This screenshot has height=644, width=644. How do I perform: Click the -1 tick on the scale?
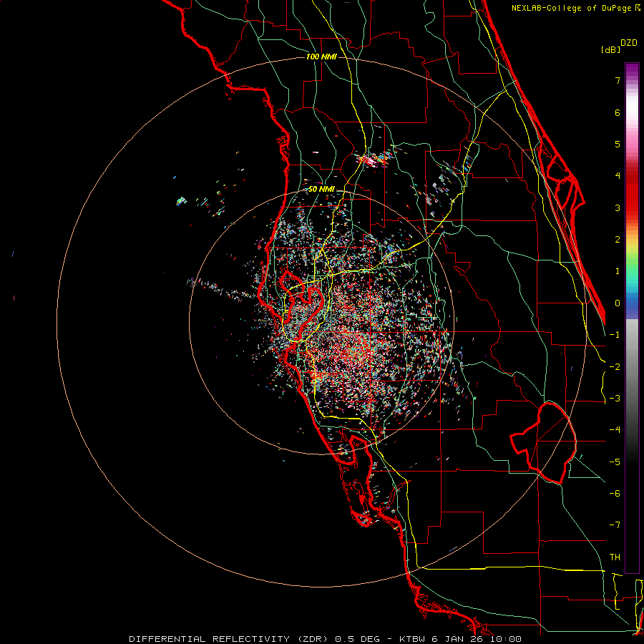615,335
